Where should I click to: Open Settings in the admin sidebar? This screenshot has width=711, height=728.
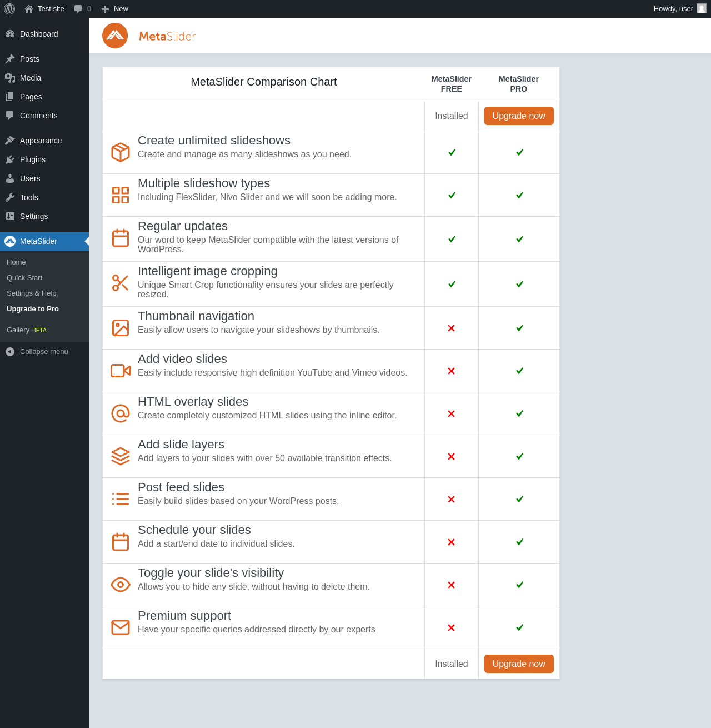click(44, 216)
